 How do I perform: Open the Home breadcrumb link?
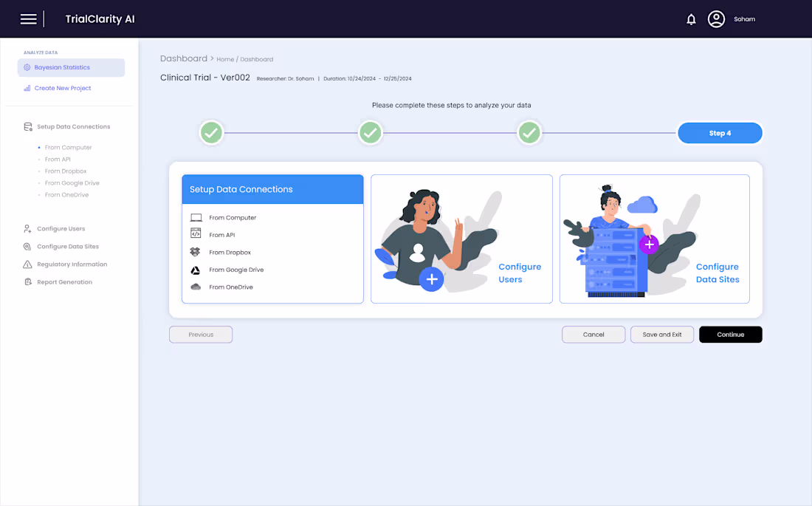224,59
